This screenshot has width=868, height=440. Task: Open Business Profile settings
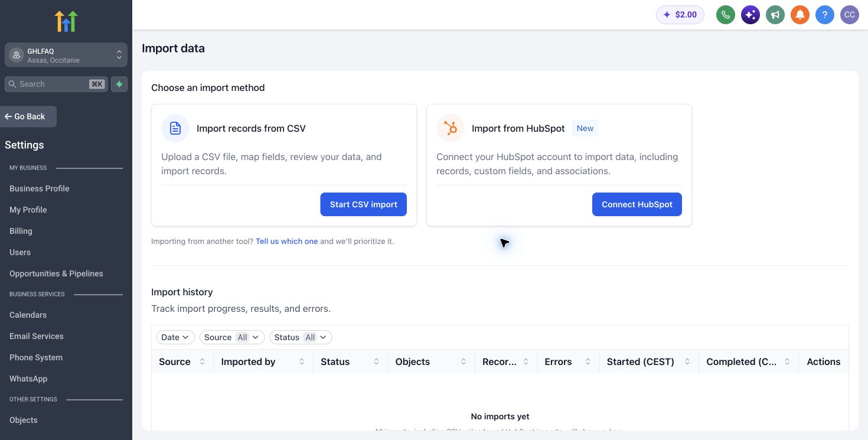click(40, 188)
